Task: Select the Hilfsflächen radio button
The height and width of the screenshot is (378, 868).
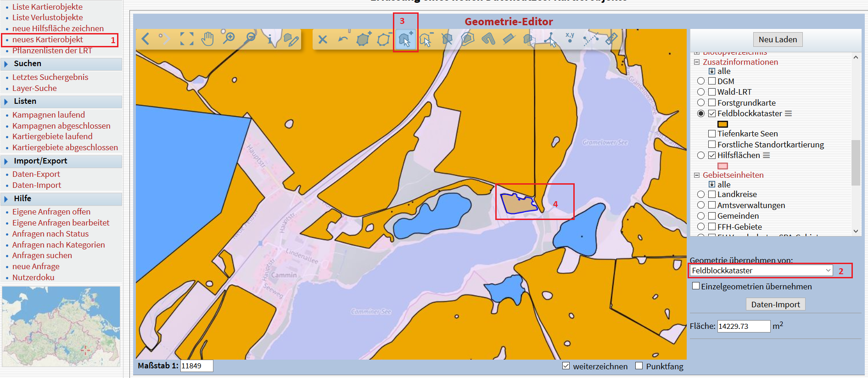Action: [701, 155]
